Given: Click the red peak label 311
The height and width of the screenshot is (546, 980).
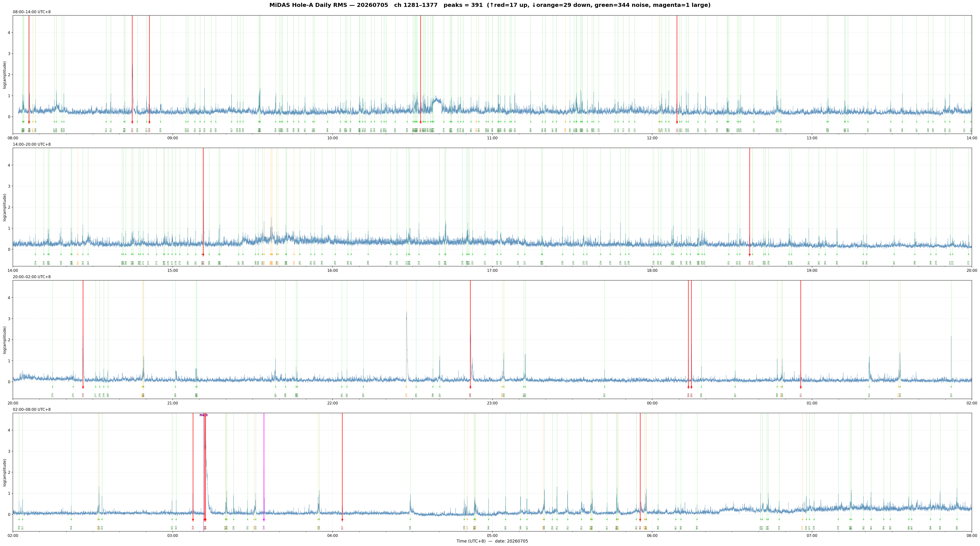Looking at the screenshot, I should 801,395.
